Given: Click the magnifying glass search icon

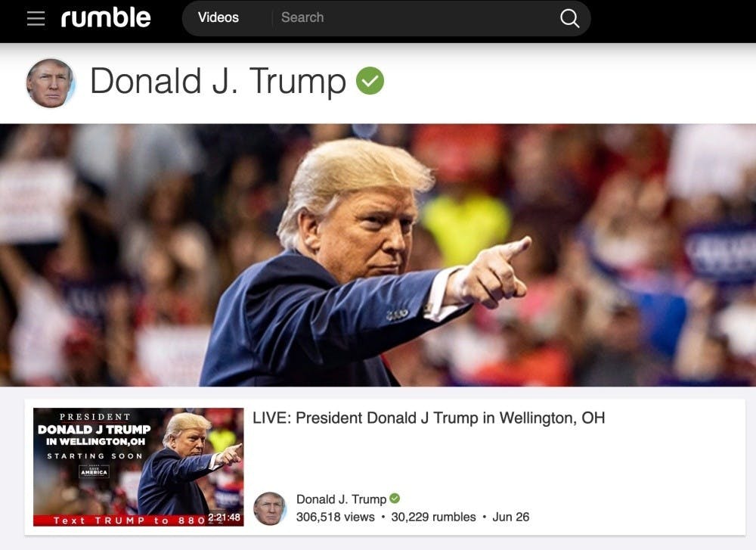Looking at the screenshot, I should (569, 18).
